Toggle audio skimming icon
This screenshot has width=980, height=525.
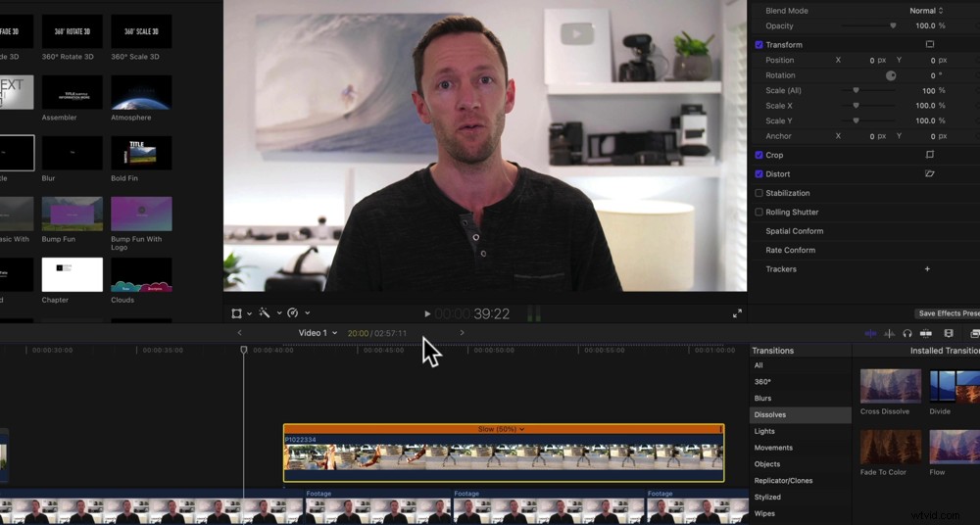(890, 334)
